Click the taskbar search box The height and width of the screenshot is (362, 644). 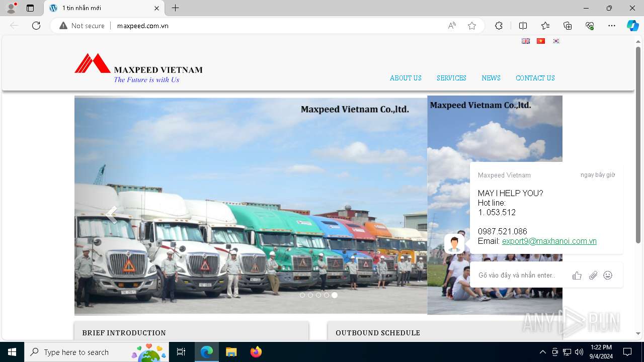97,352
